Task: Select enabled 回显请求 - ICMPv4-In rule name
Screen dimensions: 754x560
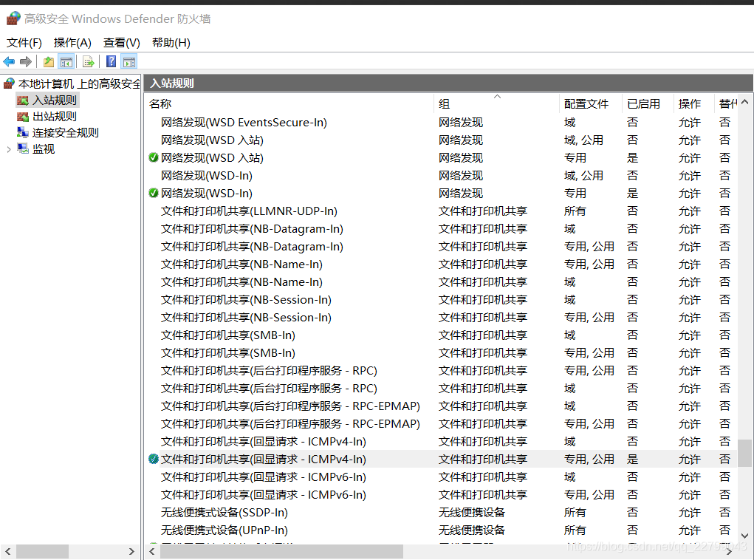Action: pyautogui.click(x=263, y=459)
